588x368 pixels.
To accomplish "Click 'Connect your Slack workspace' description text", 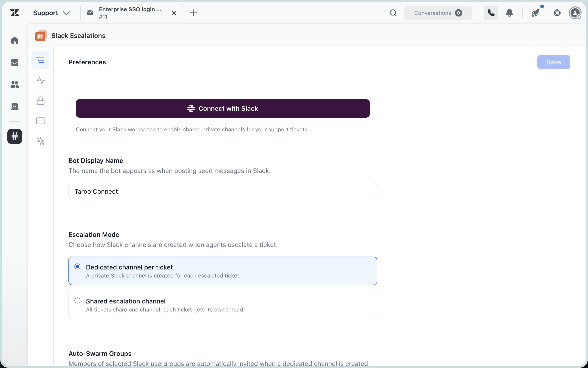I will pyautogui.click(x=192, y=130).
